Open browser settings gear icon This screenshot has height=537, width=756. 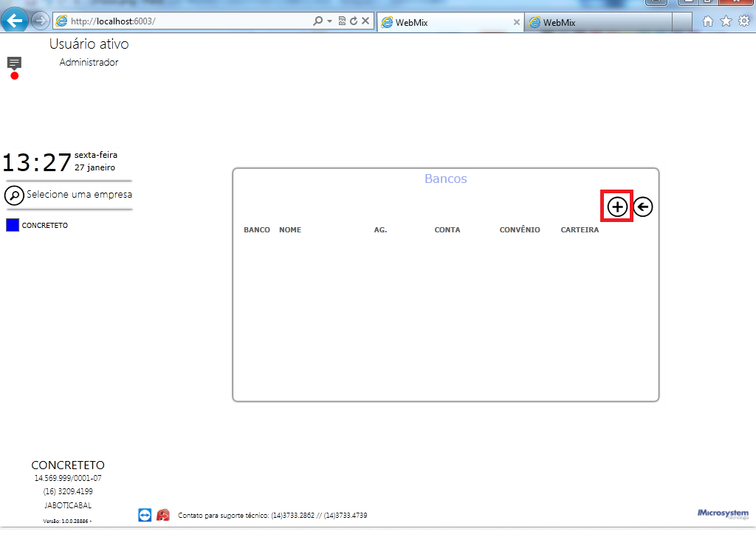pos(744,21)
